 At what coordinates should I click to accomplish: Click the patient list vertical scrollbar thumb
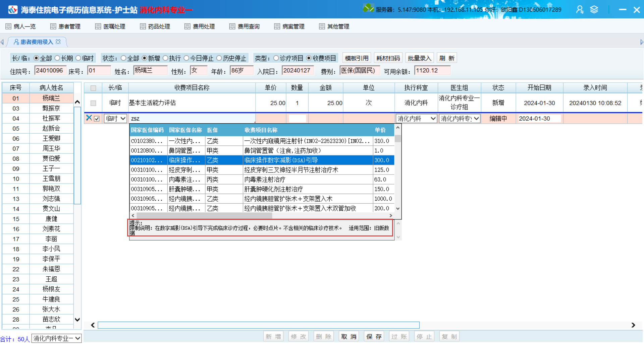77,155
